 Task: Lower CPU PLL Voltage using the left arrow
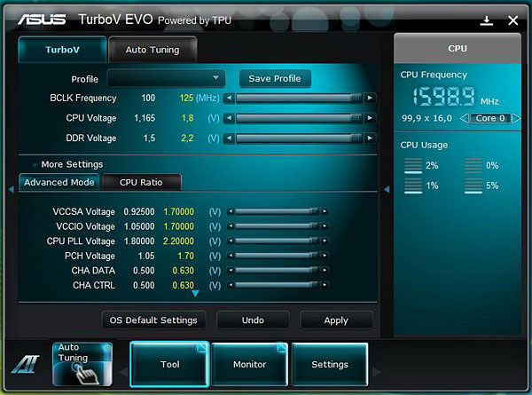(231, 241)
